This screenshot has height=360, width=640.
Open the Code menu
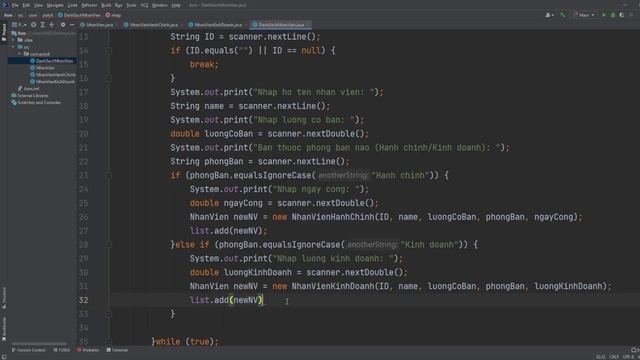tap(72, 5)
